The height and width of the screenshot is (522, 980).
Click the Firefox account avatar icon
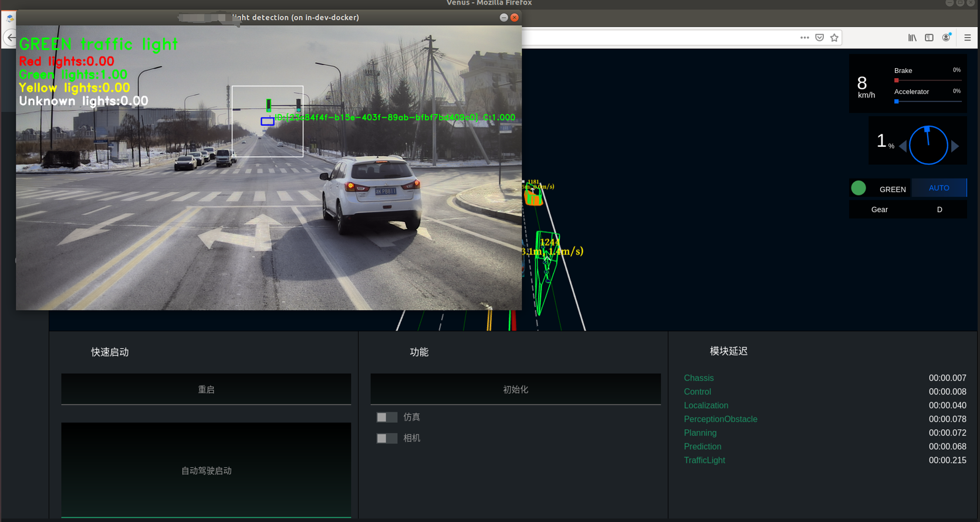pyautogui.click(x=946, y=38)
